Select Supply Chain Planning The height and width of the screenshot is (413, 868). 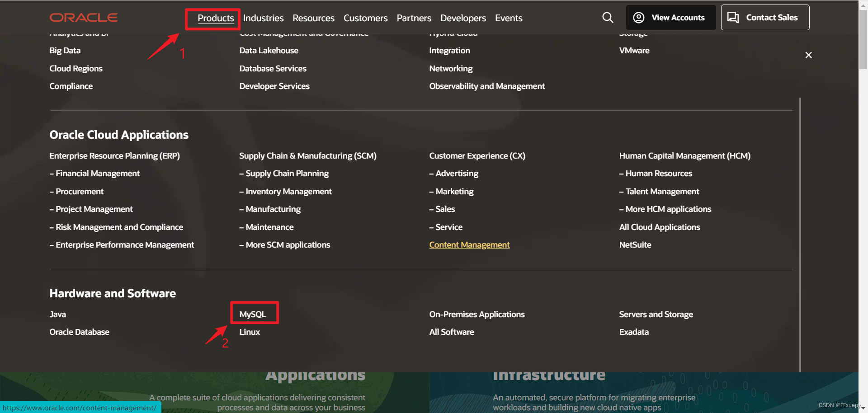(x=284, y=174)
